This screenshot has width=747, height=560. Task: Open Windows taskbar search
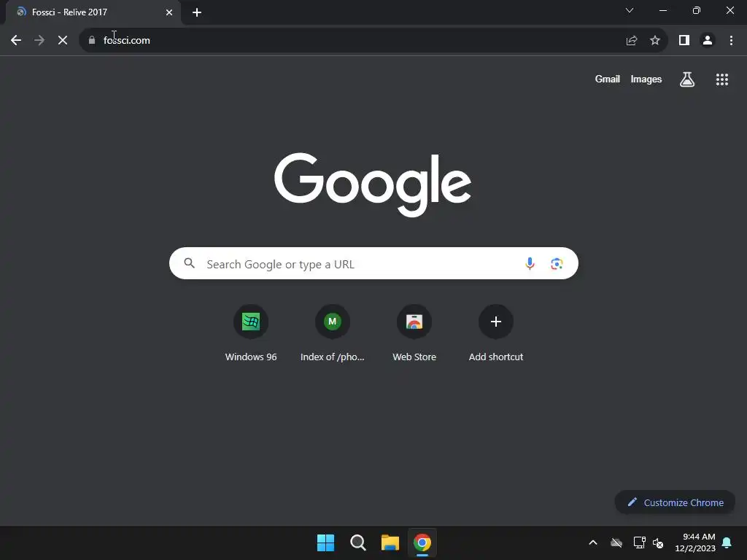point(357,542)
